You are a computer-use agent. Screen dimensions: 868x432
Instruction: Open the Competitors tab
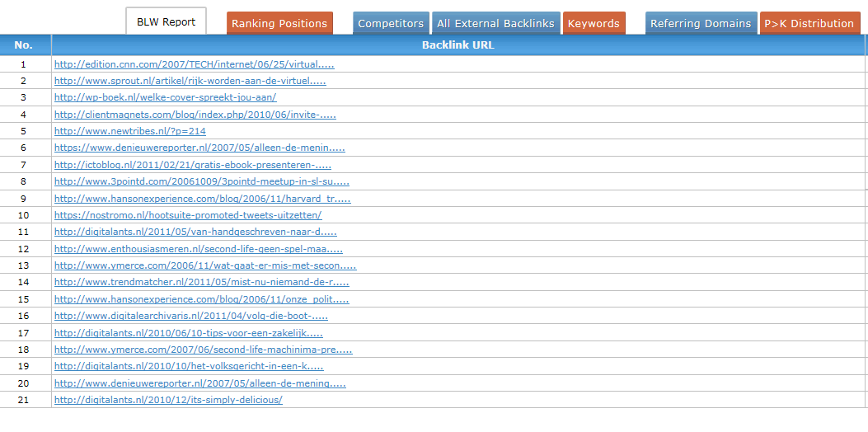point(391,23)
